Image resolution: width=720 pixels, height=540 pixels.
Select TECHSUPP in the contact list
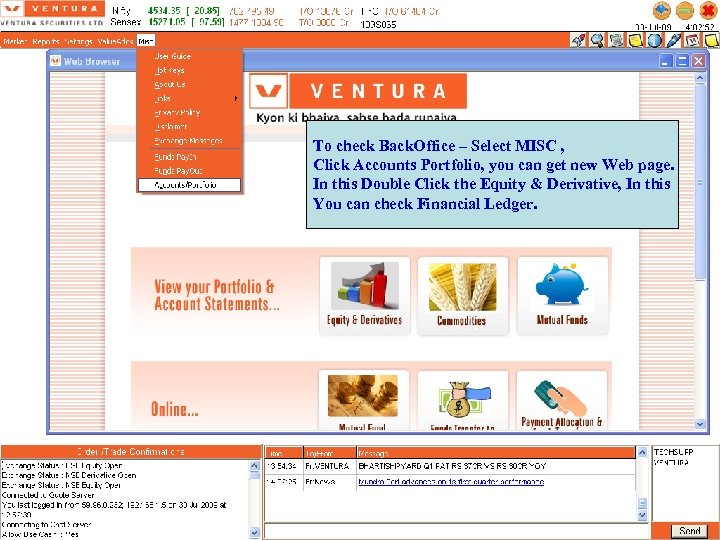click(x=673, y=452)
